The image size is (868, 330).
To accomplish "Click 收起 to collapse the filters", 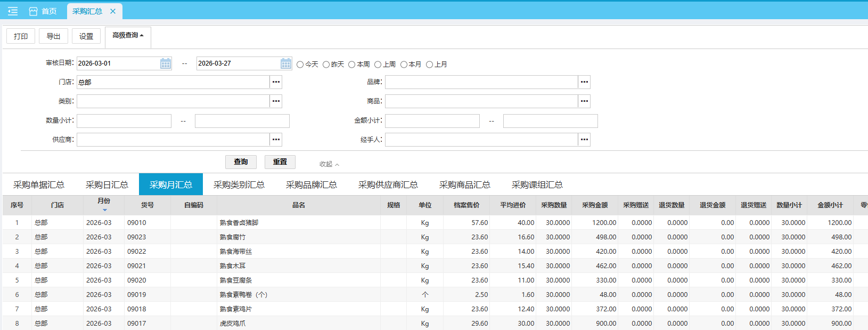I will [x=329, y=164].
